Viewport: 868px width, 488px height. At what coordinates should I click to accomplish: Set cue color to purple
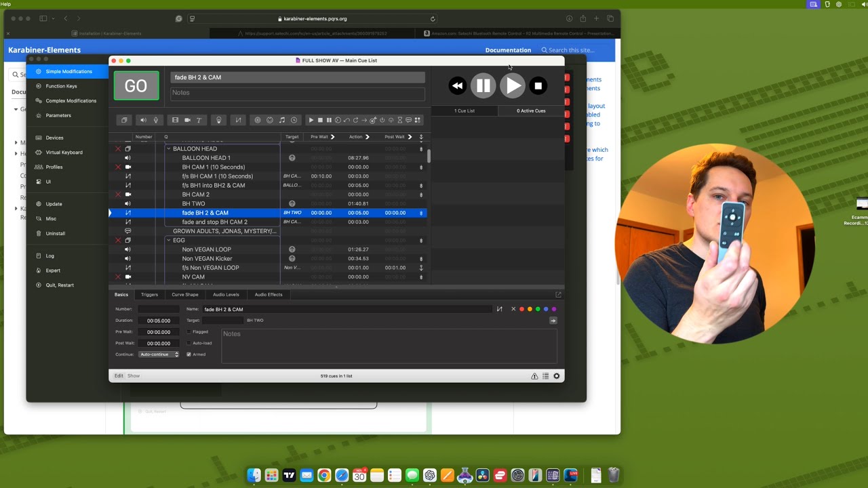point(554,309)
